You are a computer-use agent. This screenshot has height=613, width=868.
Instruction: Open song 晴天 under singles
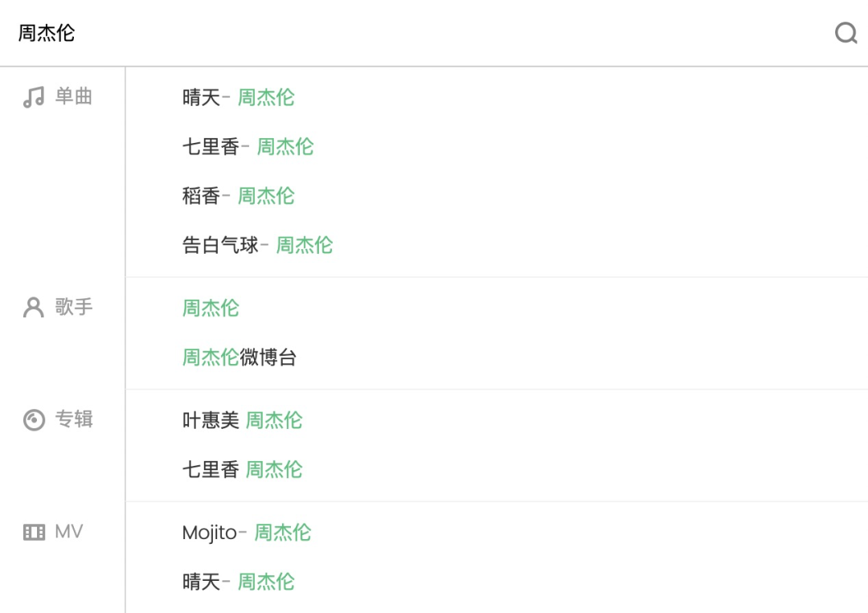coord(238,97)
